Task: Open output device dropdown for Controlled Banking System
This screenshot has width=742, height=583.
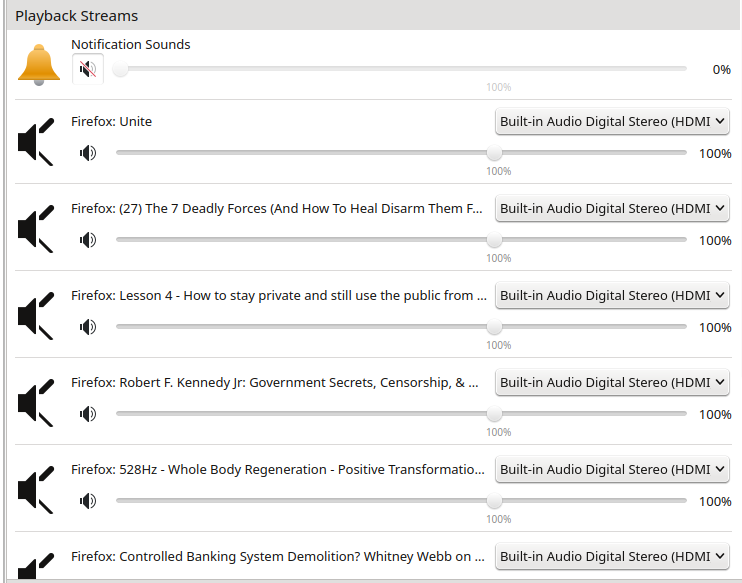Action: click(x=612, y=556)
